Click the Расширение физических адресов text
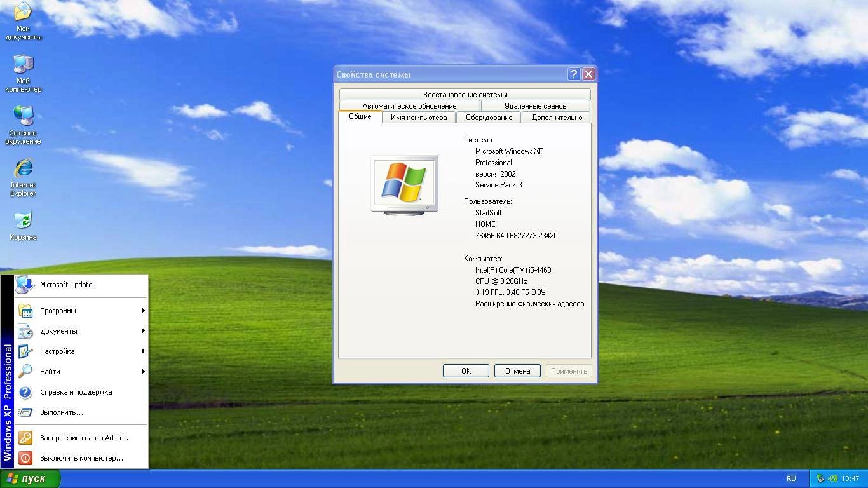 pos(529,304)
